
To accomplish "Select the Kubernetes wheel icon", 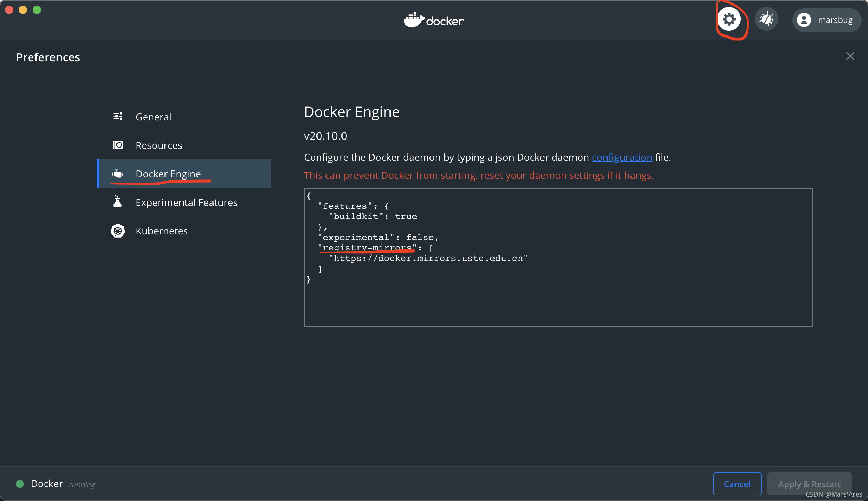I will click(x=118, y=231).
